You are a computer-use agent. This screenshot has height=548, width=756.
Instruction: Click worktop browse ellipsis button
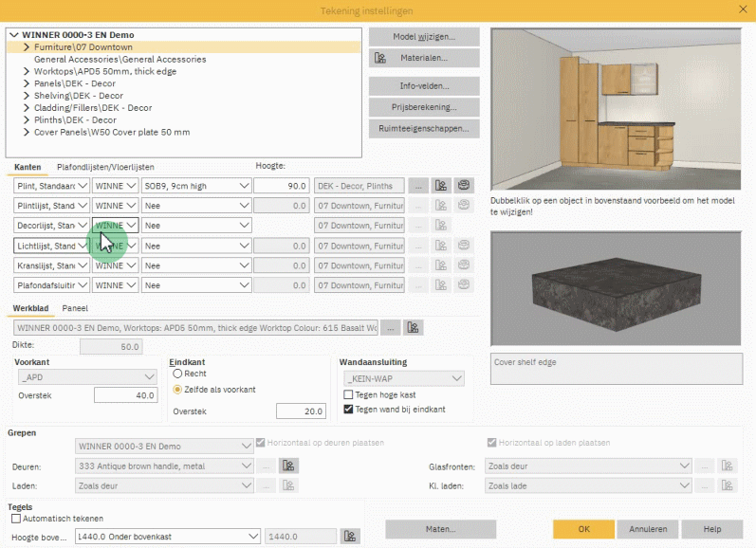391,328
